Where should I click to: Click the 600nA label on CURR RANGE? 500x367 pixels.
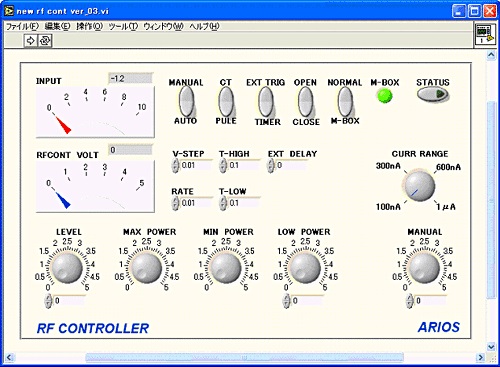pos(448,167)
